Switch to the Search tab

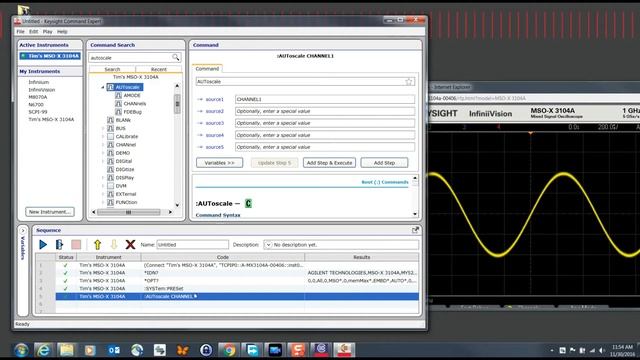click(x=112, y=69)
